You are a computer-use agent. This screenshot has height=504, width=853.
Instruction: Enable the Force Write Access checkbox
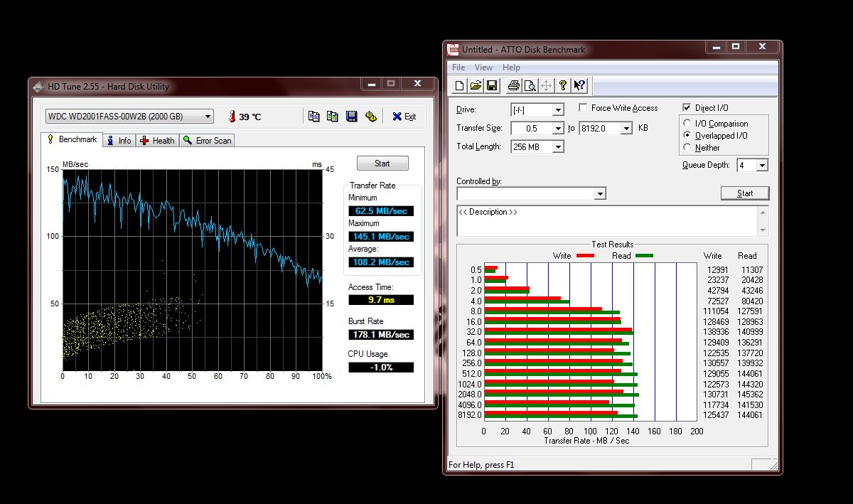point(583,108)
